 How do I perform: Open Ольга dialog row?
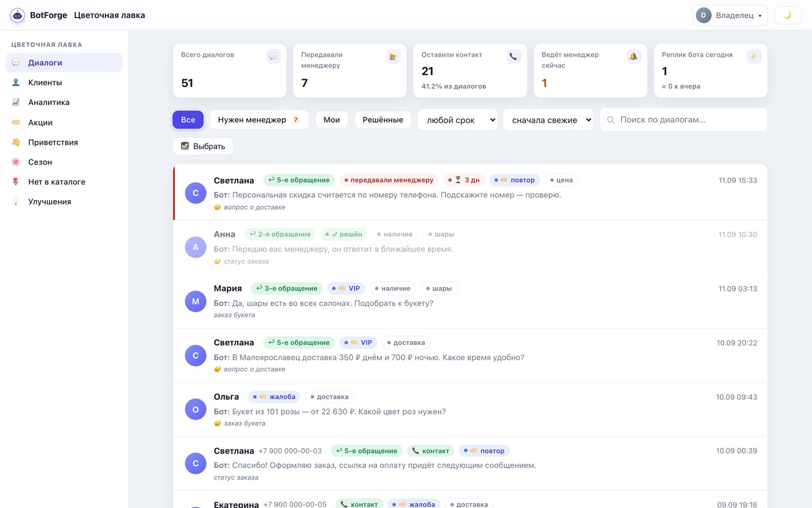tap(470, 409)
